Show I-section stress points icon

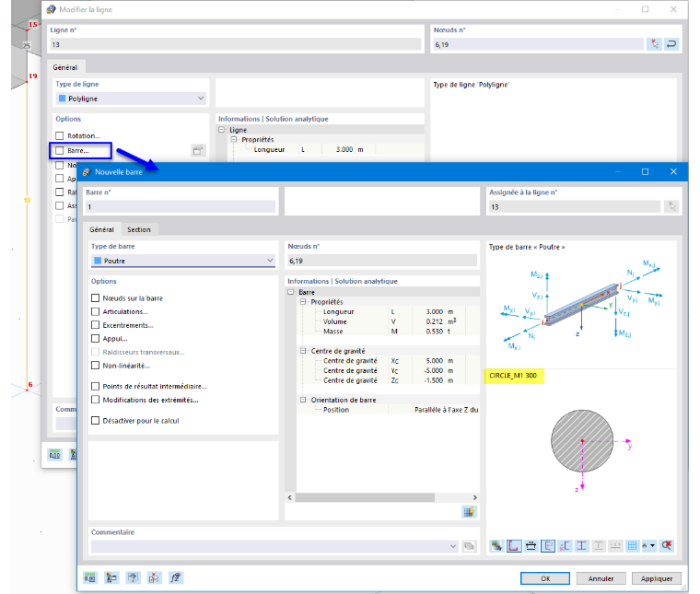coord(581,545)
